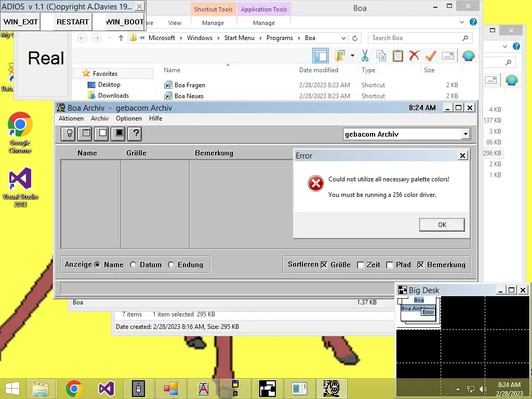532x399 pixels.
Task: Expand the ribbon with the chevron beside Help
Action: point(462,22)
